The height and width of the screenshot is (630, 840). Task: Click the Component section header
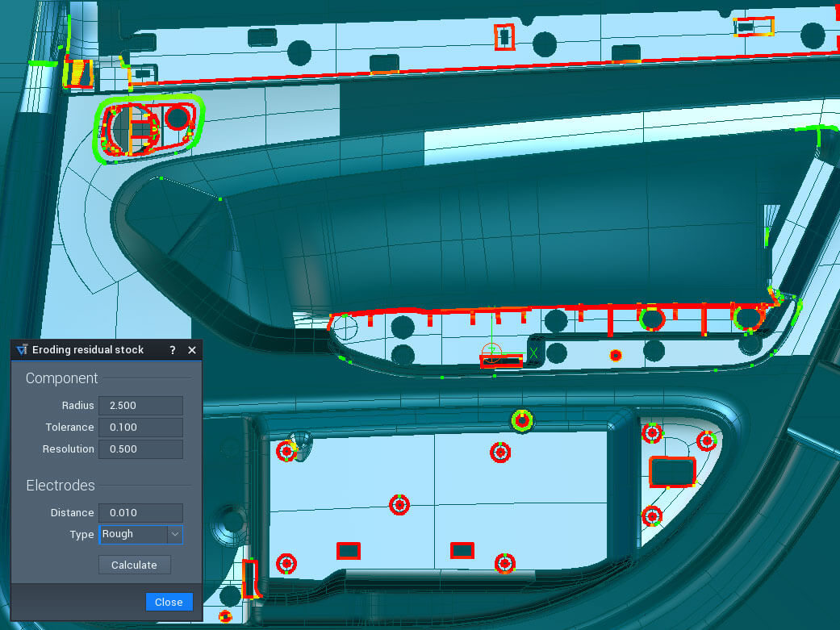(62, 378)
